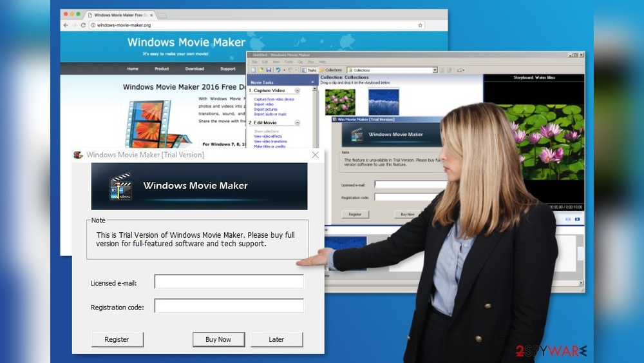Click the windows-movie-maker.org address bar
Screen dimensions: 644x363
pyautogui.click(x=257, y=25)
